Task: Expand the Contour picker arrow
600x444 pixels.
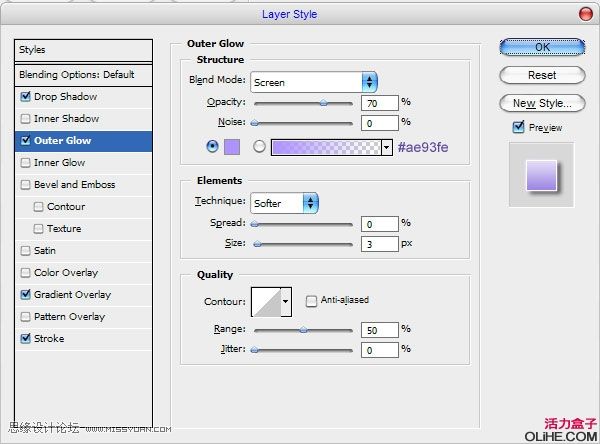Action: point(286,302)
